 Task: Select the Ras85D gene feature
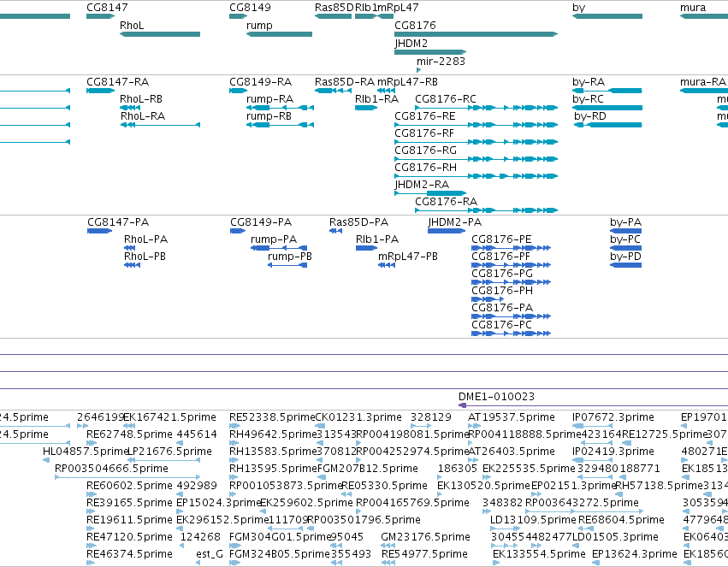[x=333, y=16]
